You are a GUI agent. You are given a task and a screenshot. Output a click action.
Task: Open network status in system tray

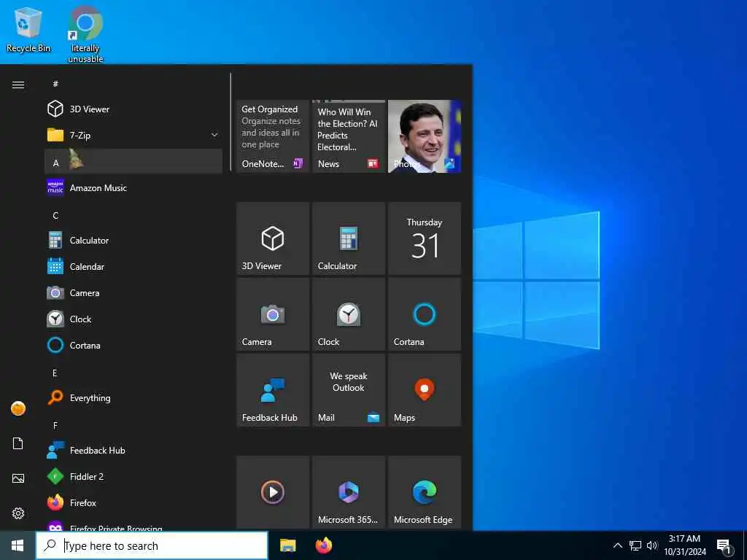(635, 545)
